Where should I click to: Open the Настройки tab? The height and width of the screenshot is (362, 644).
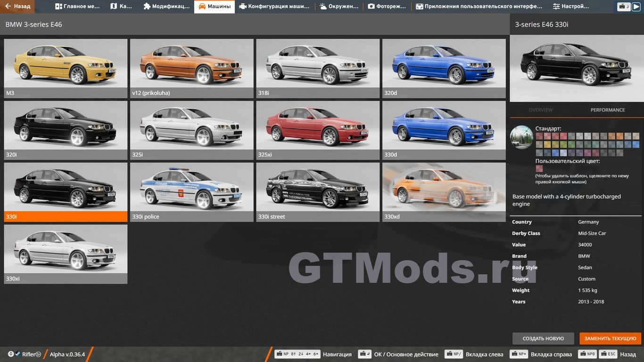(571, 7)
